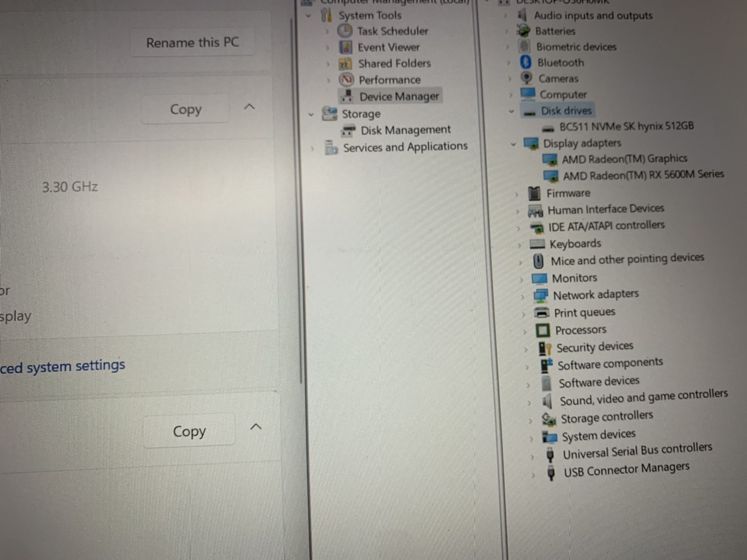This screenshot has height=560, width=747.
Task: Click the Mice and other pointing devices icon
Action: coord(538,261)
